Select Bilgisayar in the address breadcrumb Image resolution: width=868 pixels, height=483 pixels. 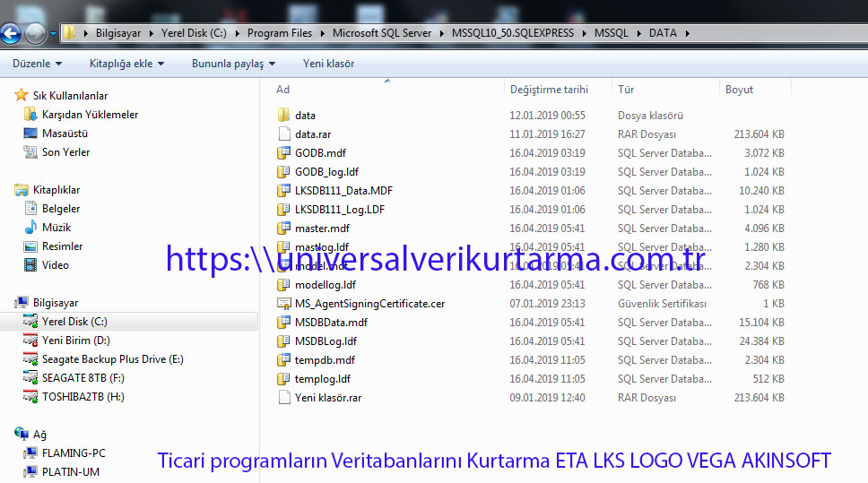tap(117, 33)
